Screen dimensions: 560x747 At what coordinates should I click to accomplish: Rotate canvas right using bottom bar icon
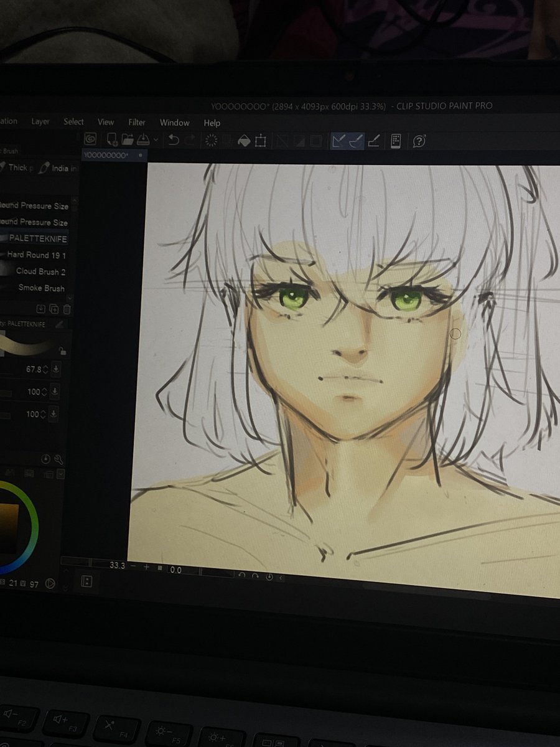click(256, 576)
